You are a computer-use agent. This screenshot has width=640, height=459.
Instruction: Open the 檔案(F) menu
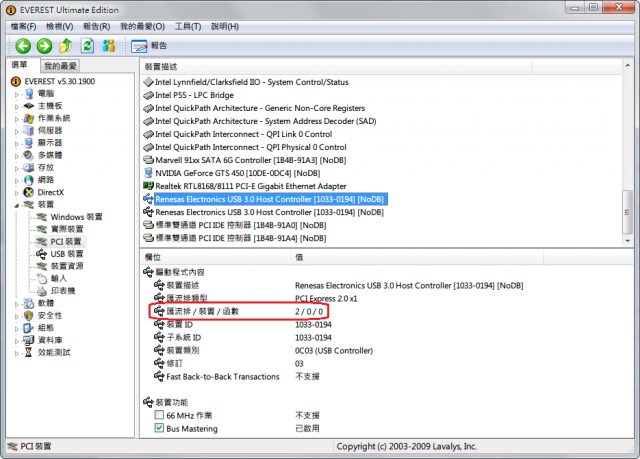click(x=23, y=27)
